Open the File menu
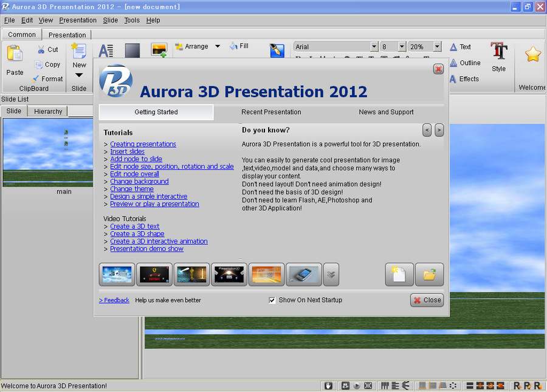 (x=9, y=20)
